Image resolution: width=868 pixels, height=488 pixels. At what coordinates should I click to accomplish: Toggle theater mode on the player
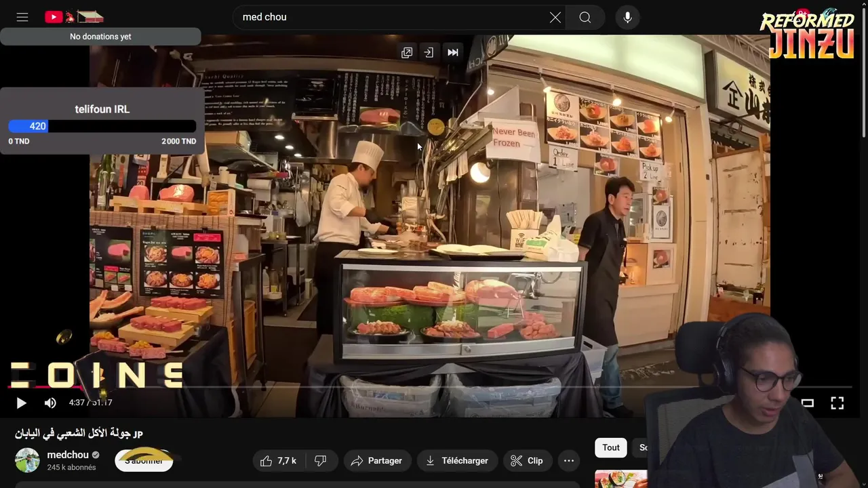807,403
